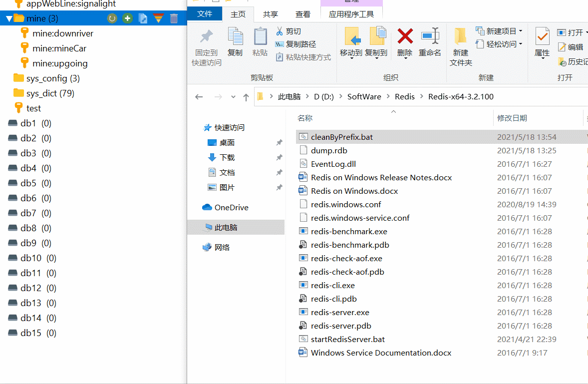Delete the mine namespace with the trash icon
This screenshot has width=588, height=384.
pos(174,18)
